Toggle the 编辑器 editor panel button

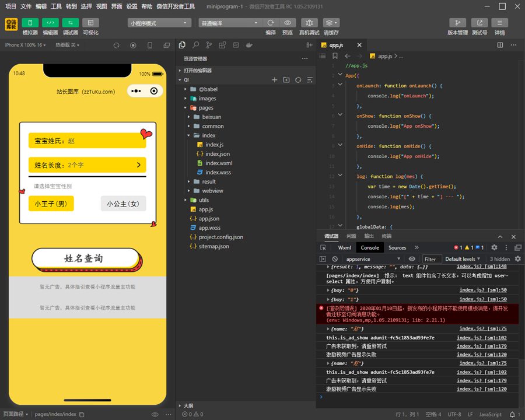(x=50, y=23)
